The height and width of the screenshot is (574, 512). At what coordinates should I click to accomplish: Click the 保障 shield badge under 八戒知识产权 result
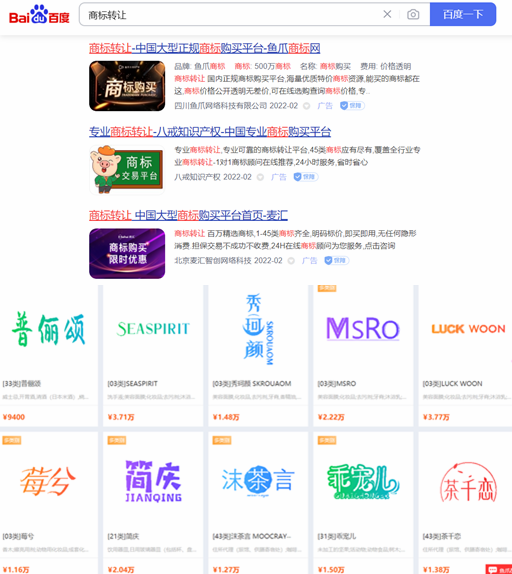306,177
